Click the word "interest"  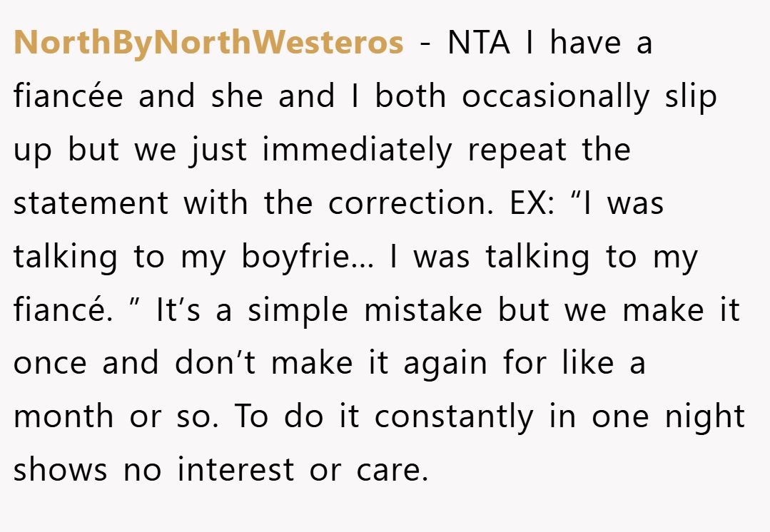coord(235,470)
